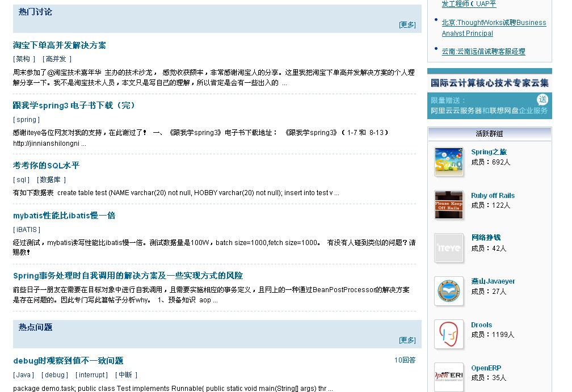Open the Drools group name link
572x392 pixels.
pyautogui.click(x=482, y=325)
